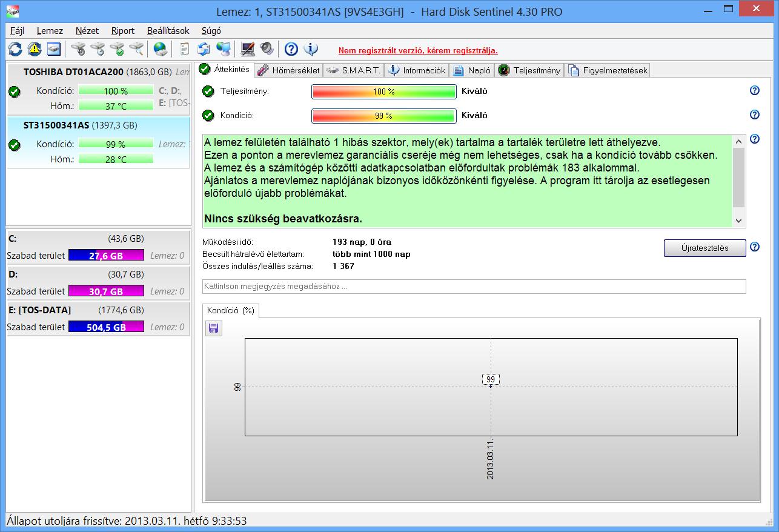Viewport: 779px width, 532px height.
Task: Save the condition graph with floppy icon
Action: 213,328
